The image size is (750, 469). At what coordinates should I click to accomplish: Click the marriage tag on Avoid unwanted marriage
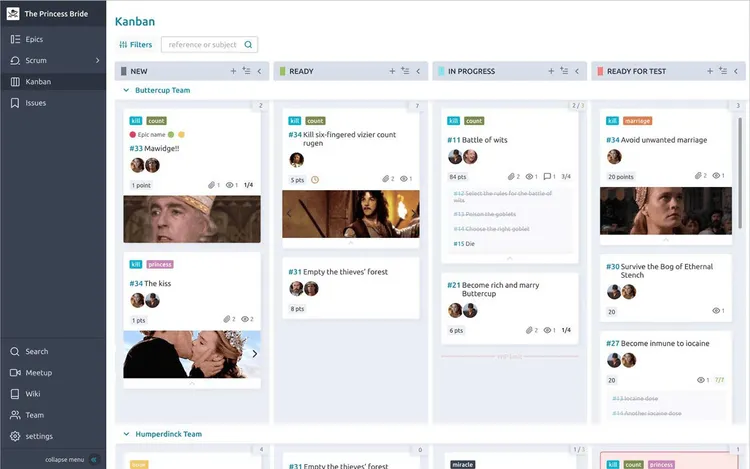point(637,121)
